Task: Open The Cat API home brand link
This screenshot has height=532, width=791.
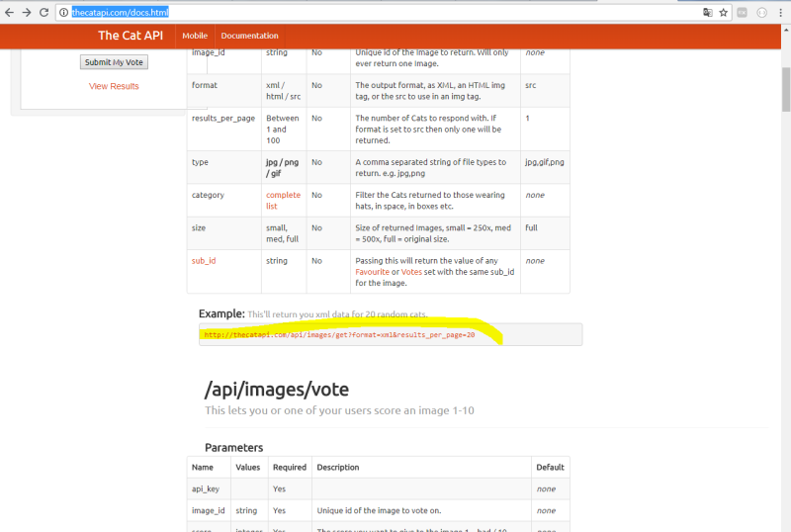Action: click(x=131, y=36)
